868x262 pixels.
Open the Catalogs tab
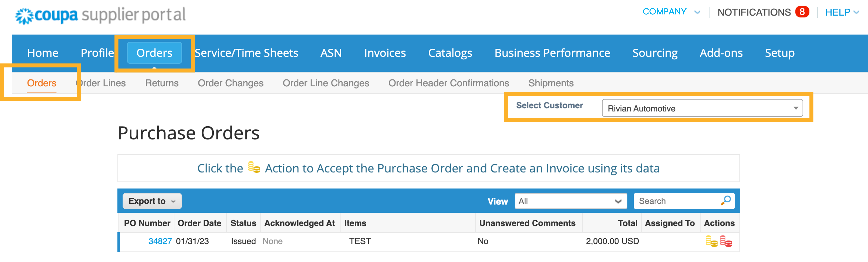[450, 53]
